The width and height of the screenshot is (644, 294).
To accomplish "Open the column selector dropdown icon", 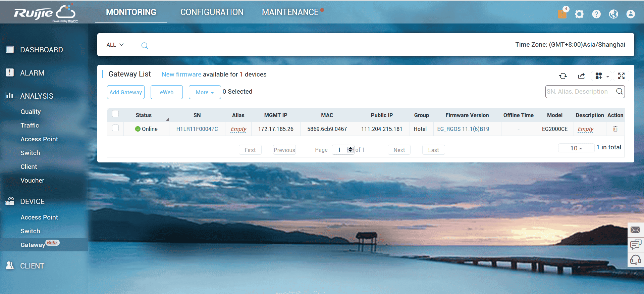I will coord(602,76).
